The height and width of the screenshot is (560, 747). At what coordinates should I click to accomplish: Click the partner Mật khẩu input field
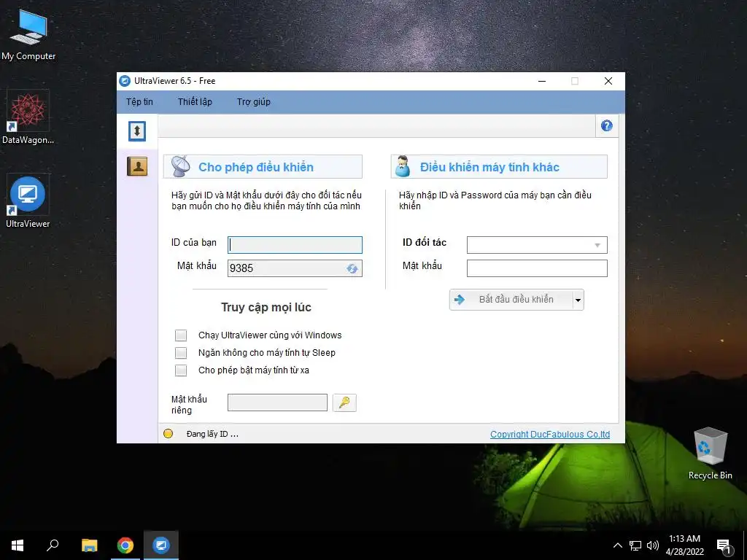[x=537, y=268]
